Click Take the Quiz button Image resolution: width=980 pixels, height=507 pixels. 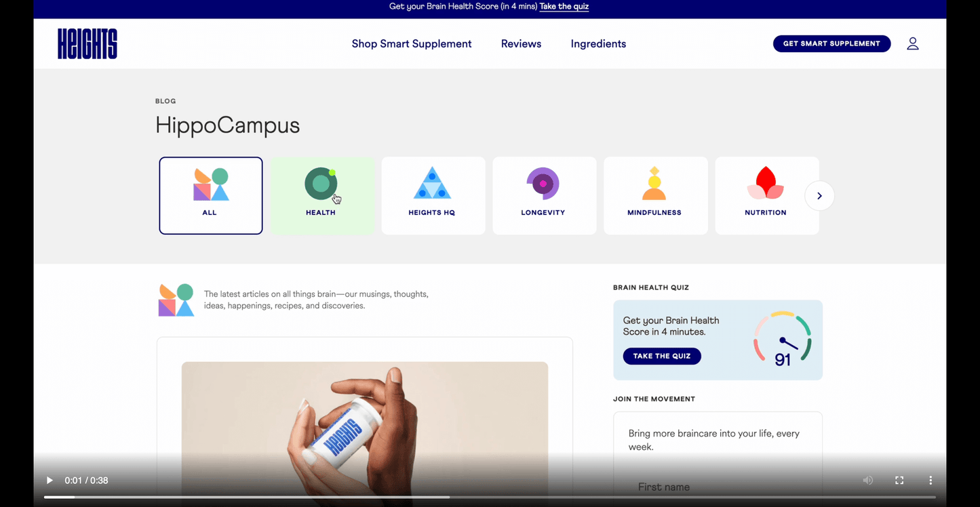pos(662,356)
